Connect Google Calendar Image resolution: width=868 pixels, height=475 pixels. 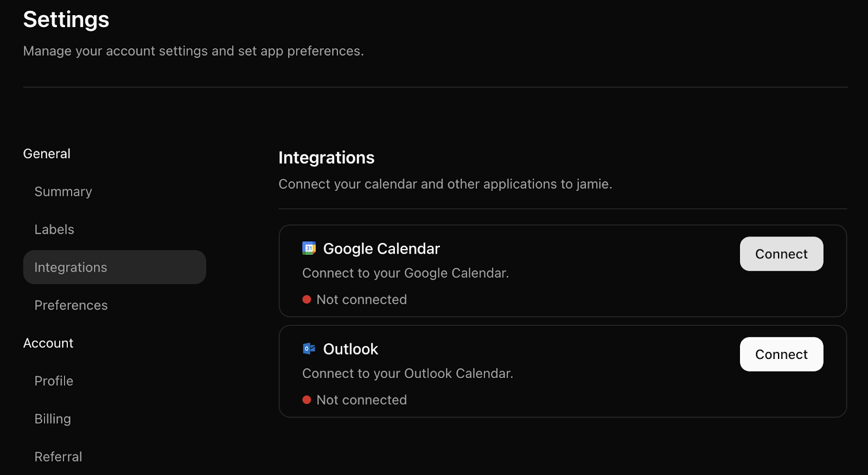tap(781, 254)
